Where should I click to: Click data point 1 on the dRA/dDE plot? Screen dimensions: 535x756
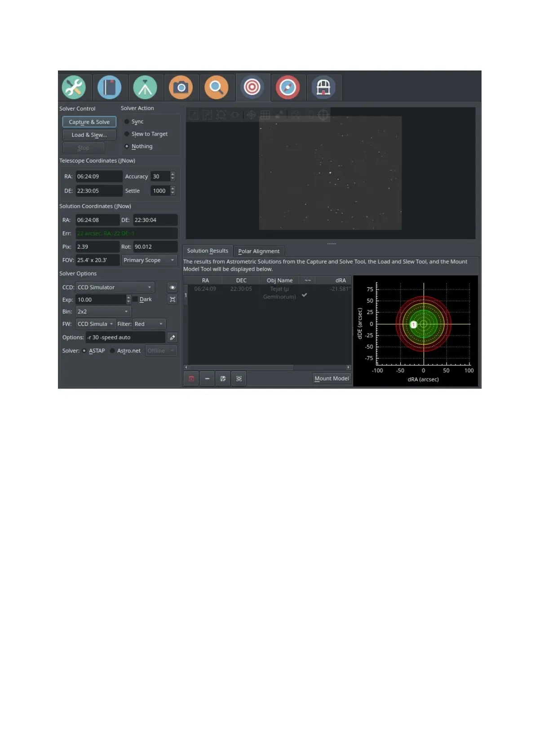click(414, 324)
